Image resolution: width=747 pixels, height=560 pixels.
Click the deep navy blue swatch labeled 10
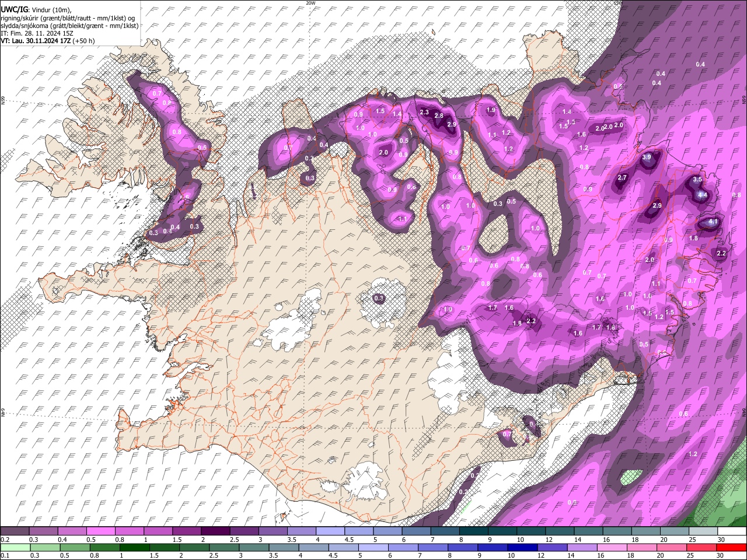pyautogui.click(x=522, y=548)
